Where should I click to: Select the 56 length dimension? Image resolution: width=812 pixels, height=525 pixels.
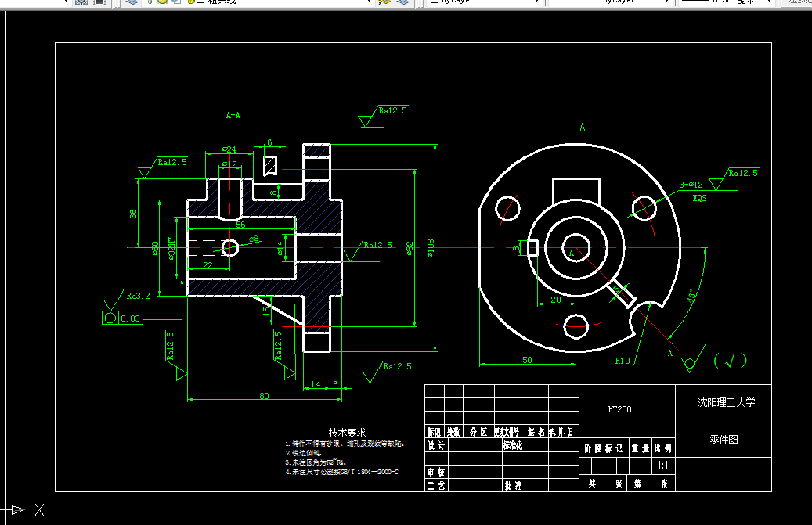pyautogui.click(x=241, y=225)
